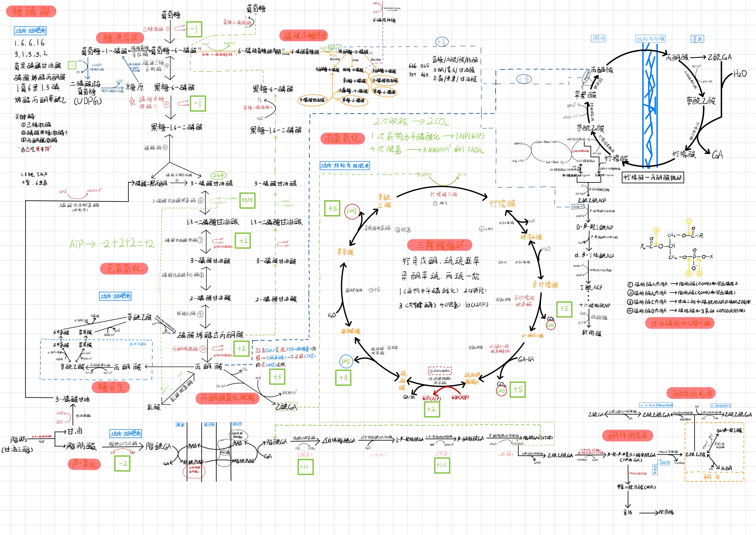
Task: Select the red 糖酵解 title
Action: point(31,12)
